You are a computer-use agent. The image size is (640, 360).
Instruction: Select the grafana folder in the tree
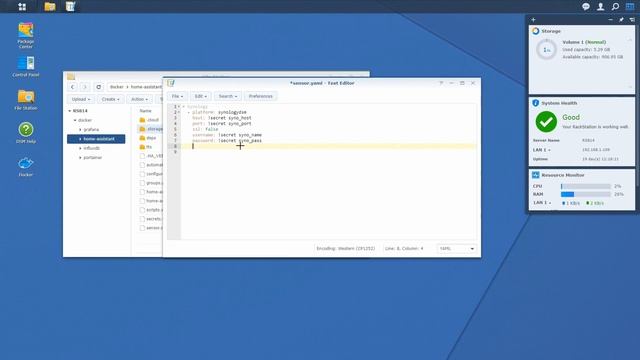[x=91, y=130]
